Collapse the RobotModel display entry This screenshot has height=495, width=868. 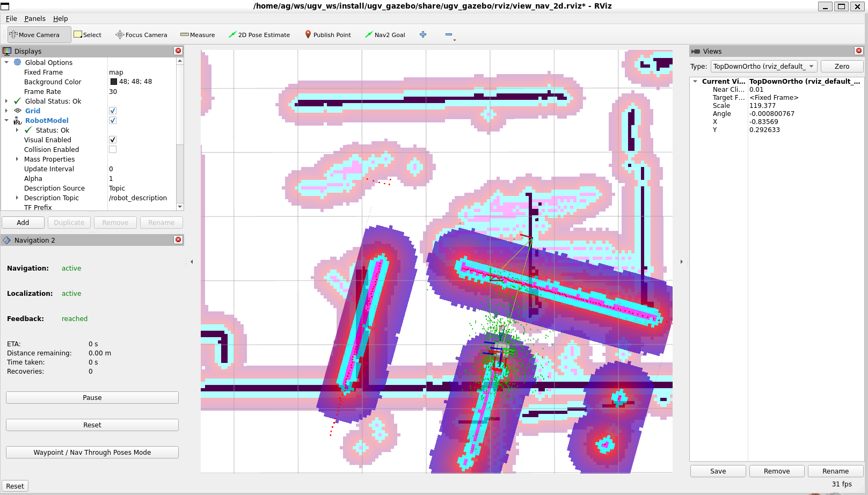pos(6,120)
